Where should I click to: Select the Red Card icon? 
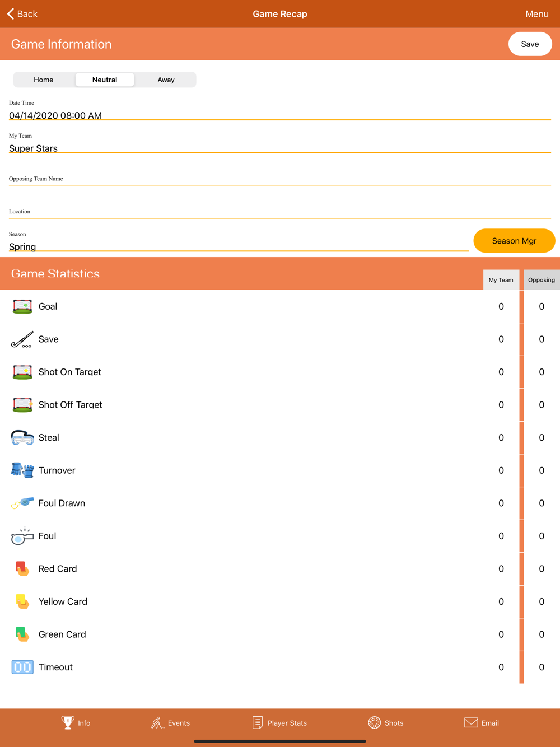coord(22,569)
